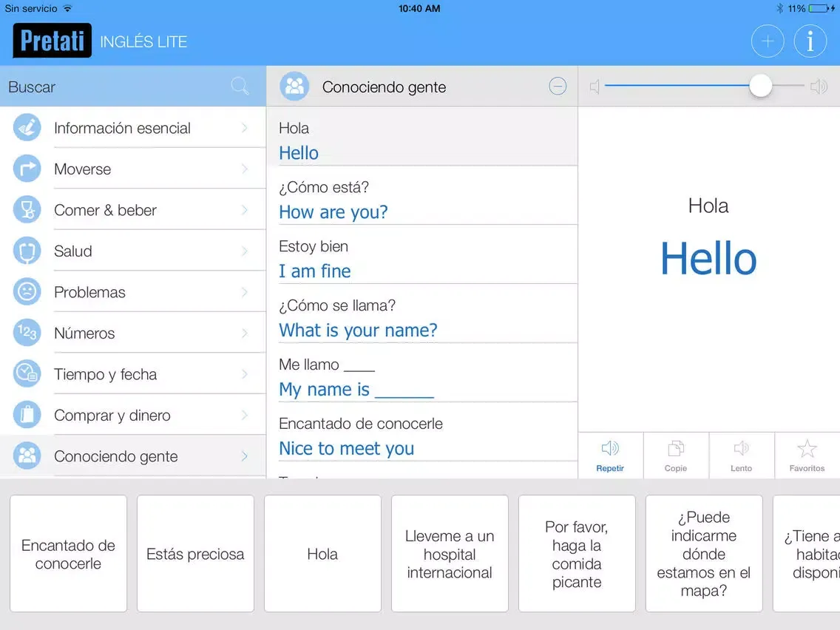Open the Salud category
Image resolution: width=840 pixels, height=630 pixels.
(x=133, y=251)
